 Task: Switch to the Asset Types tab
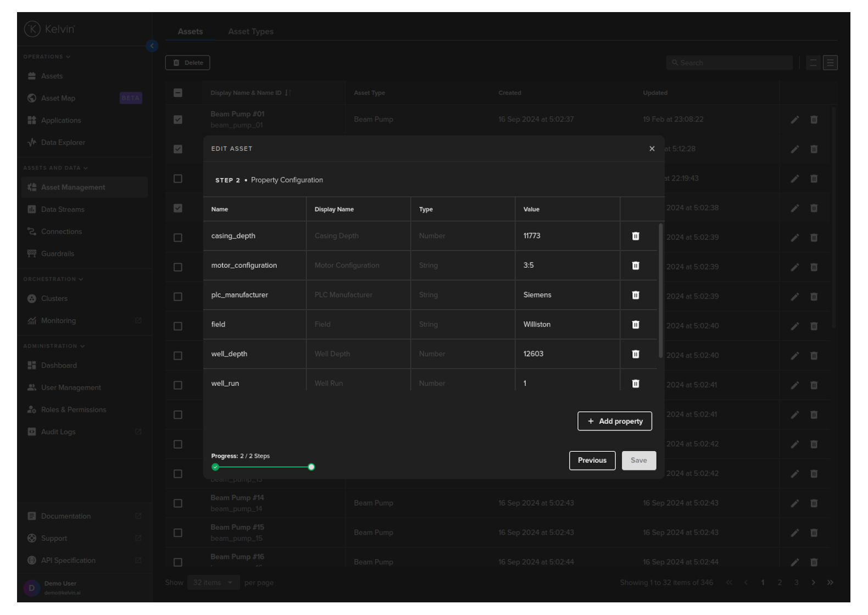(251, 32)
